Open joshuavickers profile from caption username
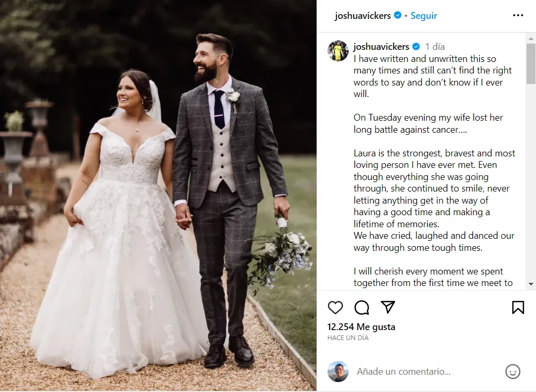The width and height of the screenshot is (536, 392). point(381,47)
